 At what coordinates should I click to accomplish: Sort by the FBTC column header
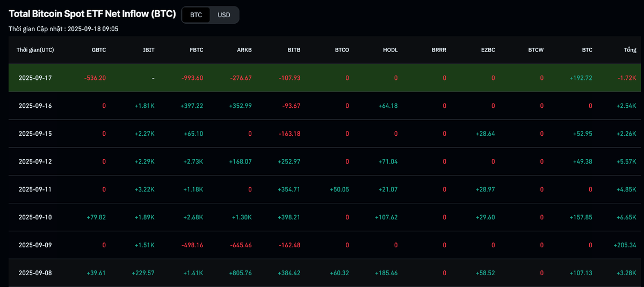pyautogui.click(x=196, y=50)
